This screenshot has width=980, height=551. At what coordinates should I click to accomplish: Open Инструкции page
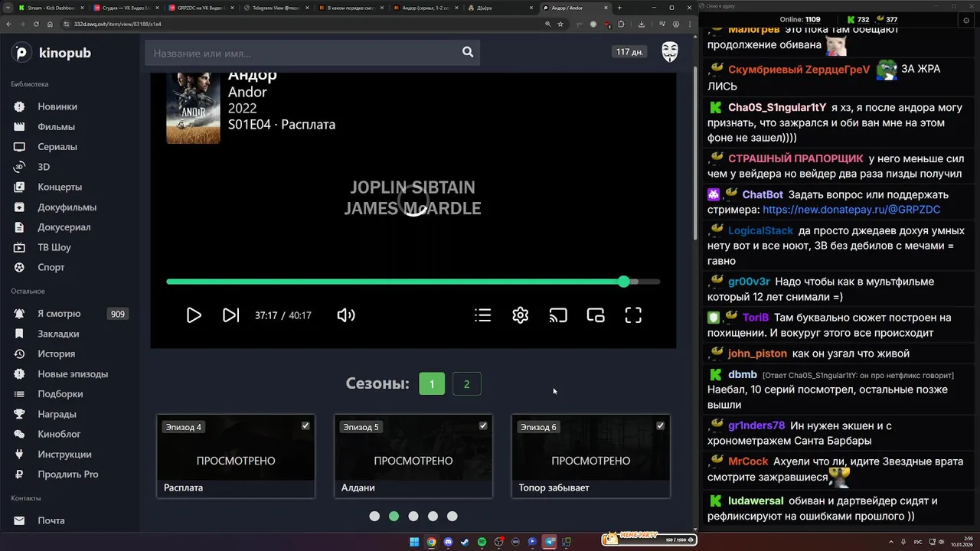(64, 454)
